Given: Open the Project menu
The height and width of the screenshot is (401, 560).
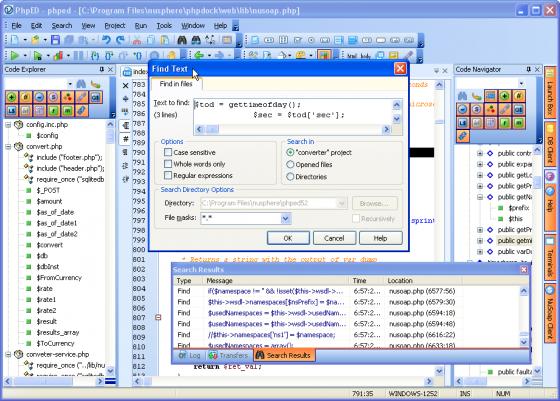Looking at the screenshot, I should [115, 26].
